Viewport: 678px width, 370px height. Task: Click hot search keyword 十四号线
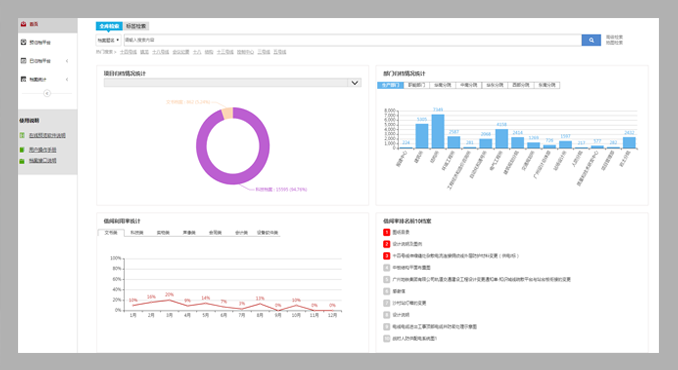[x=128, y=52]
